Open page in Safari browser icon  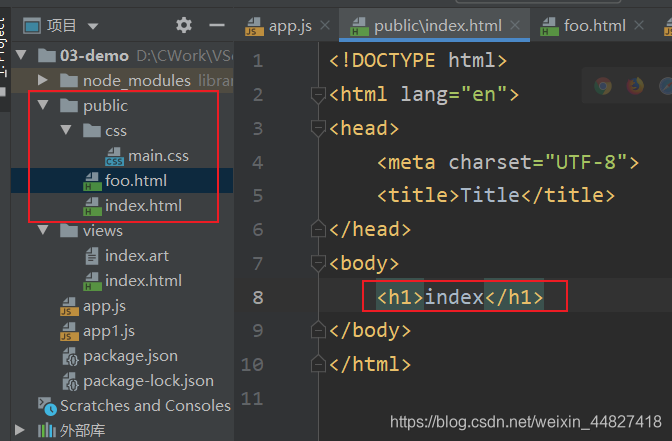pos(666,86)
